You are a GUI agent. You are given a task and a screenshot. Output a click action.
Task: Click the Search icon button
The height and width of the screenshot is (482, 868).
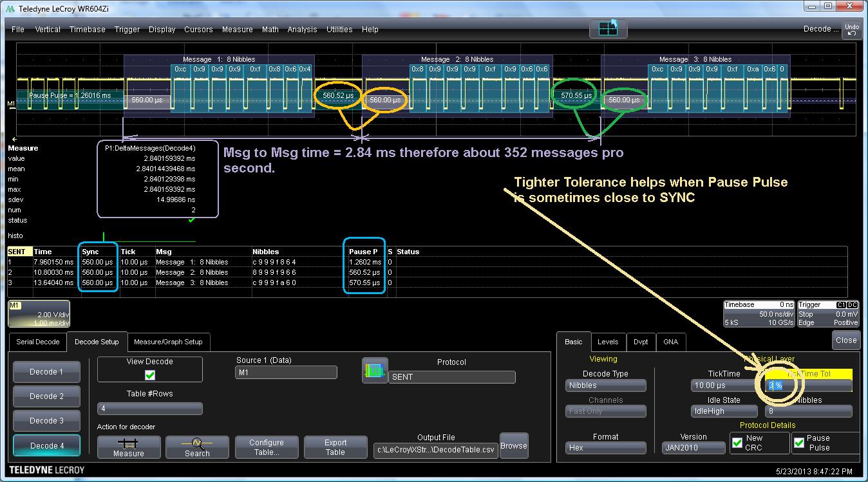coord(197,447)
